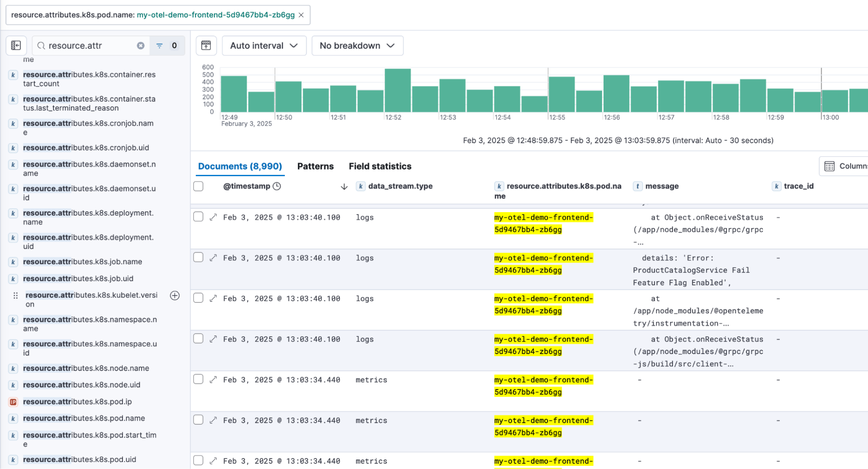Select resource.attributes.k8s.pod.ip field
Viewport: 868px width, 469px height.
(x=77, y=402)
